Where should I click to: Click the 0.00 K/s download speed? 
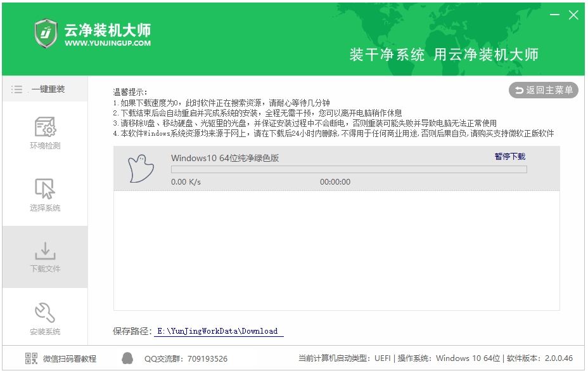coord(186,182)
